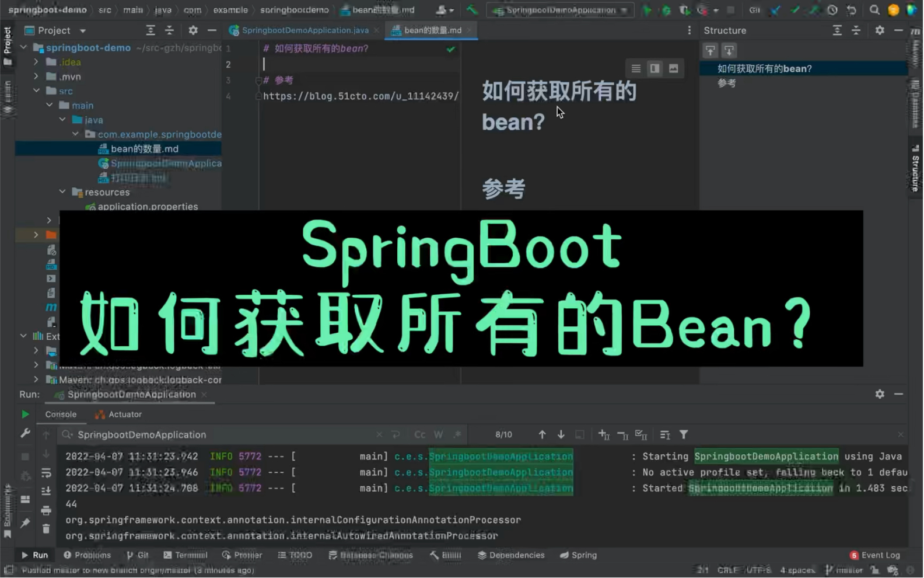
Task: Collapse the main folder
Action: 49,105
